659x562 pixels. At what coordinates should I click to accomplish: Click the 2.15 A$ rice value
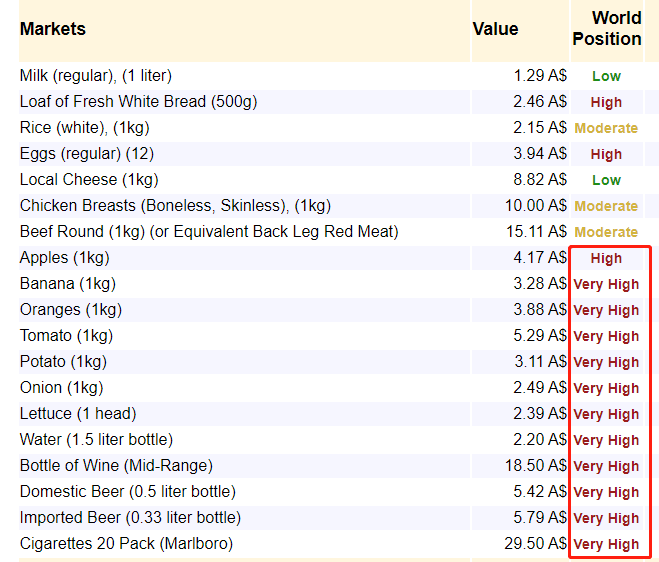(x=540, y=128)
